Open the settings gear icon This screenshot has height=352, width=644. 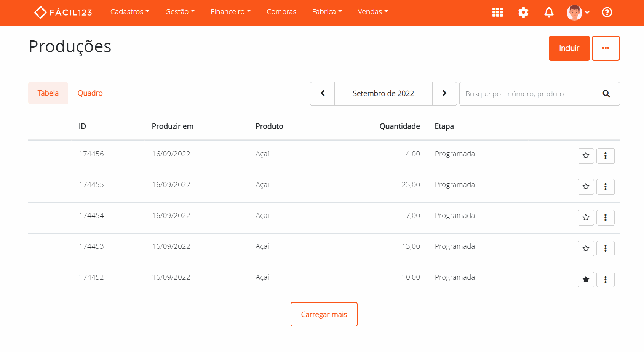523,12
